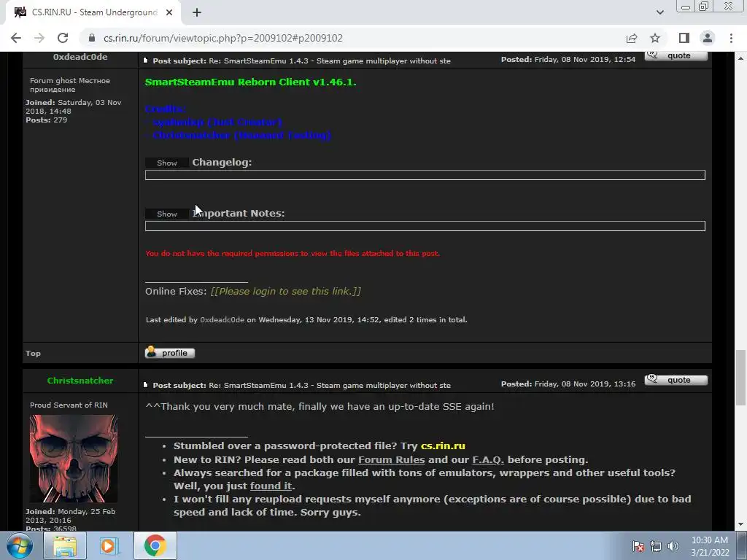Viewport: 747px width, 560px height.
Task: Click the Christsnatcher username
Action: (x=80, y=381)
